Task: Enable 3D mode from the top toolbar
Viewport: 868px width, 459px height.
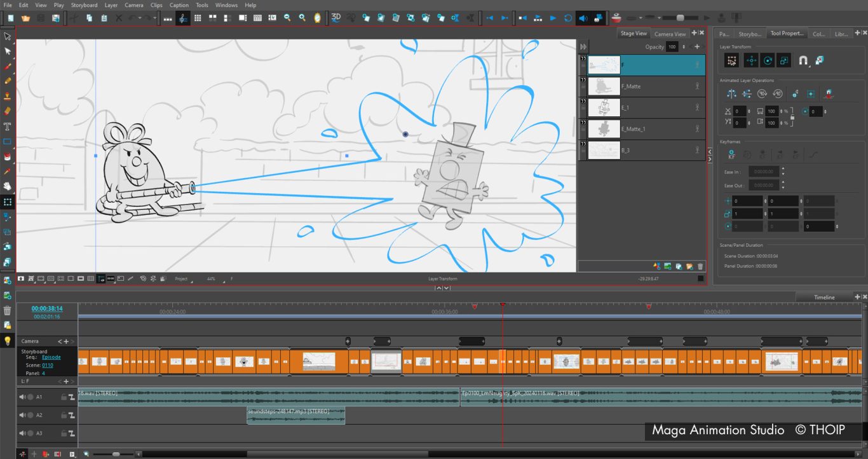Action: point(336,18)
